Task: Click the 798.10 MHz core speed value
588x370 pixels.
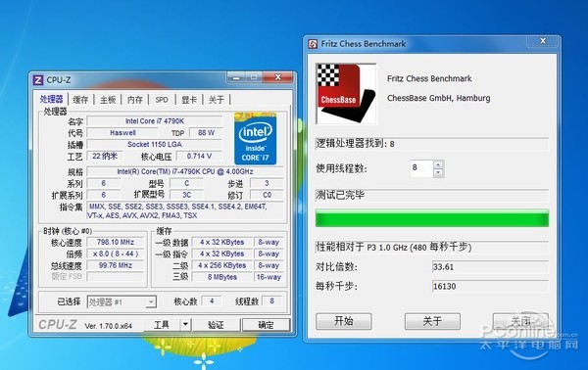Action: coord(116,242)
